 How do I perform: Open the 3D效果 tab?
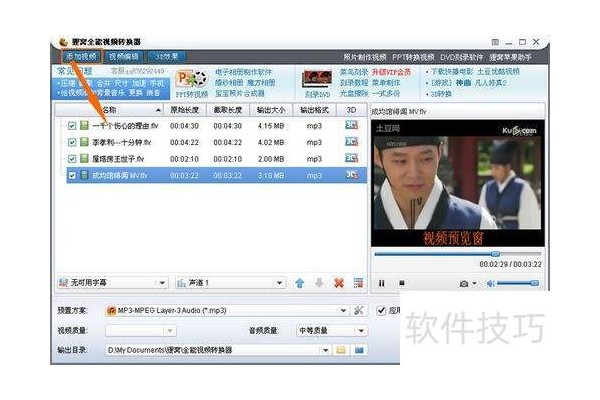[x=166, y=57]
